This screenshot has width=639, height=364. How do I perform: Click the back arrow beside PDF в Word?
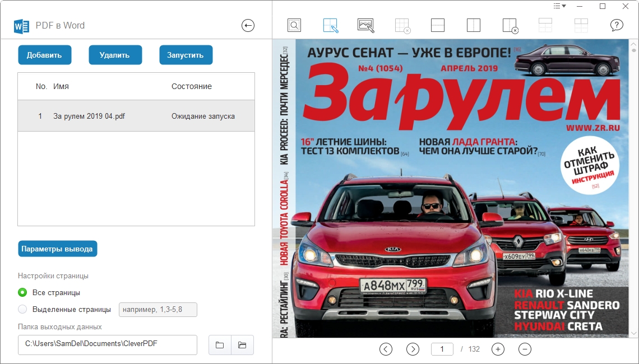248,25
